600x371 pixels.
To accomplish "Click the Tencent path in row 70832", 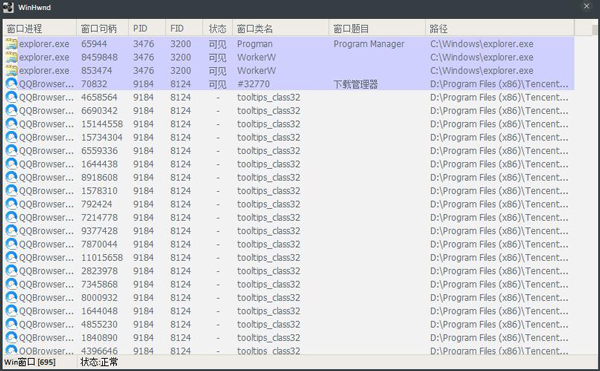I will point(499,84).
